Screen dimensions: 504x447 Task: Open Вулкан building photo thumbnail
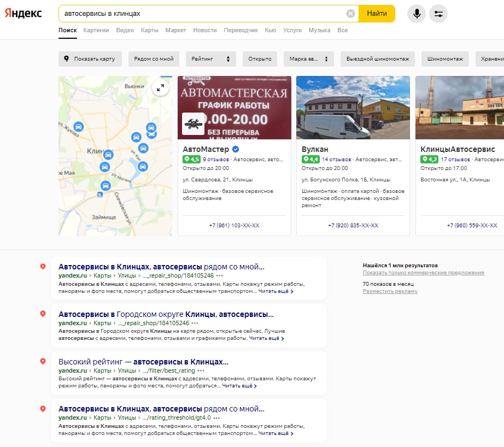pyautogui.click(x=353, y=108)
